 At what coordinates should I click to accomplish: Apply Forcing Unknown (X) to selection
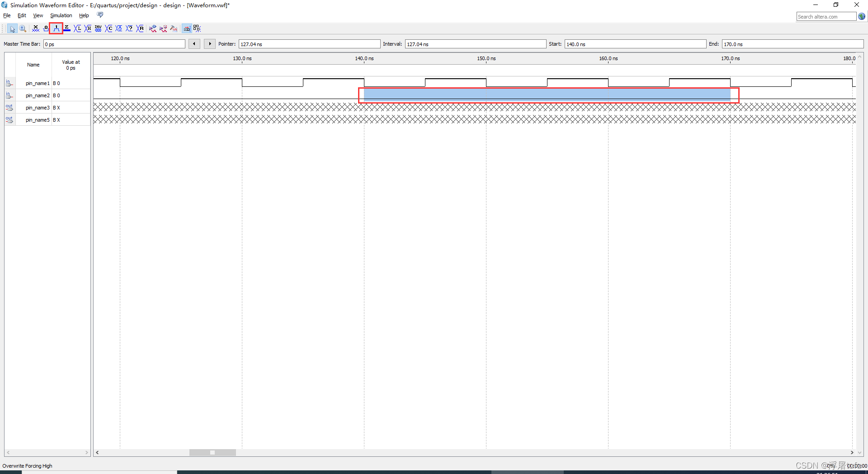pos(36,28)
